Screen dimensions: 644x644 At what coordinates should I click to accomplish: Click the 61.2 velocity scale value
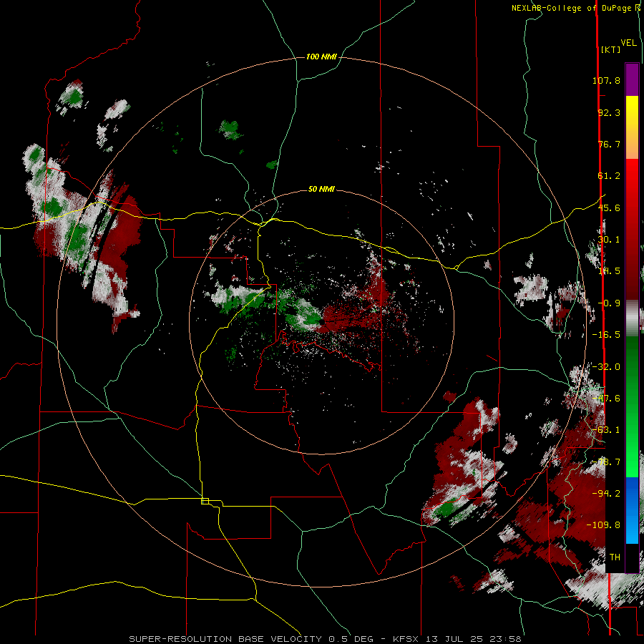pos(609,176)
